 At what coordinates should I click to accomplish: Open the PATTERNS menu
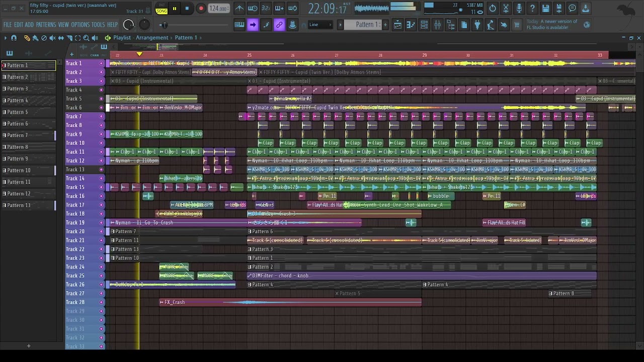pos(46,25)
